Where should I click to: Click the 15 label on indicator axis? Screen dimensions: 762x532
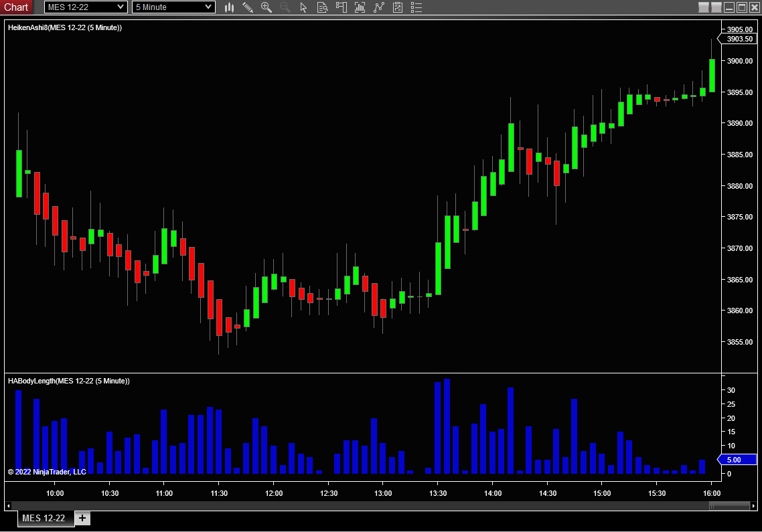click(x=731, y=432)
